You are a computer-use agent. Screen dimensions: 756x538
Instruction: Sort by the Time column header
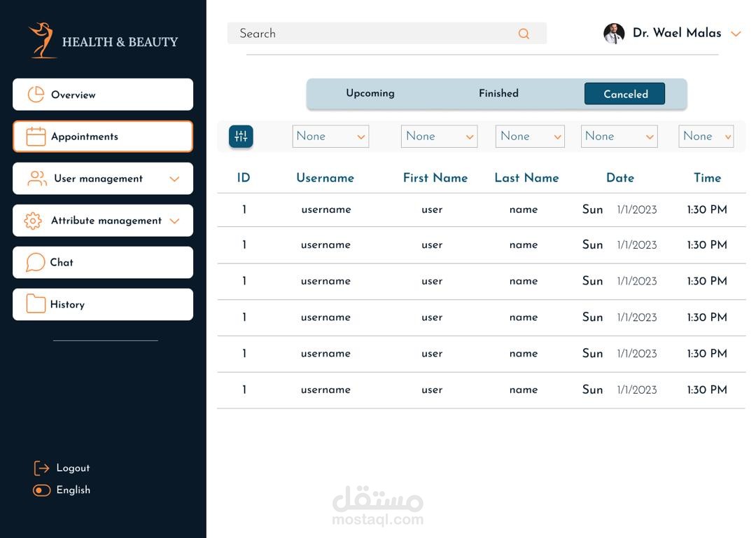tap(707, 177)
